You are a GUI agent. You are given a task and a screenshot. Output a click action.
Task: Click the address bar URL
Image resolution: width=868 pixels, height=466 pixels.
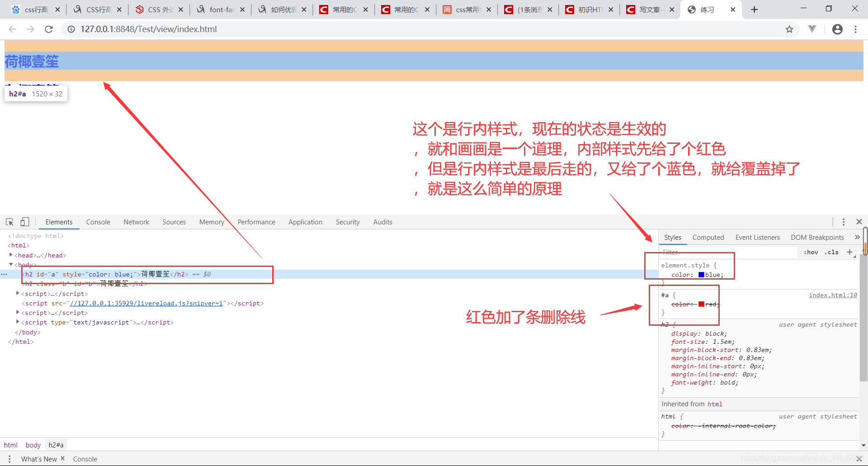(x=149, y=29)
